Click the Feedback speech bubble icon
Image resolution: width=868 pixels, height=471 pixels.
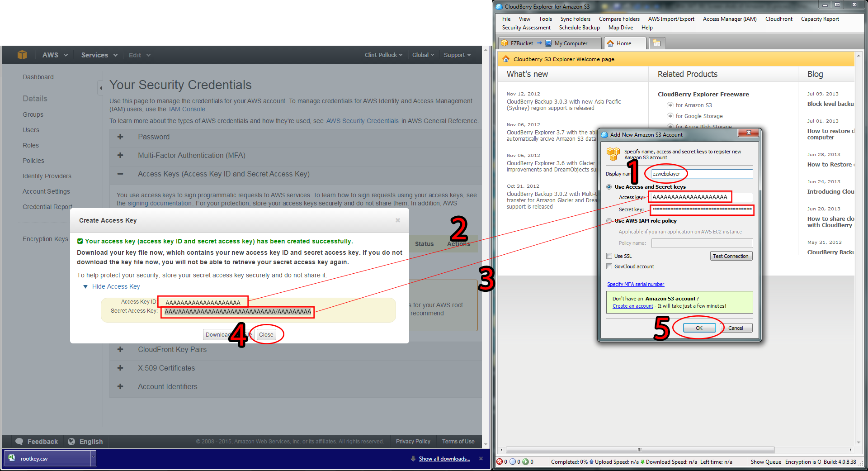point(19,442)
